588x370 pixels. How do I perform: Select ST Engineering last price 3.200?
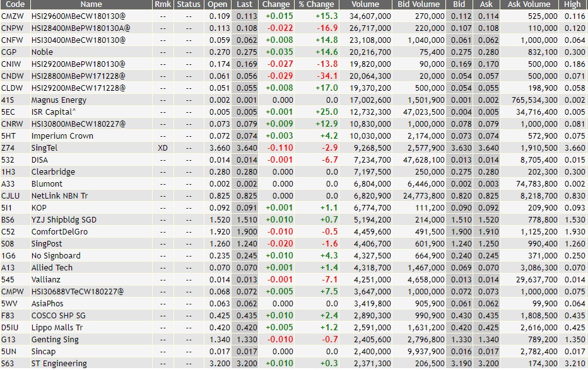click(x=247, y=364)
